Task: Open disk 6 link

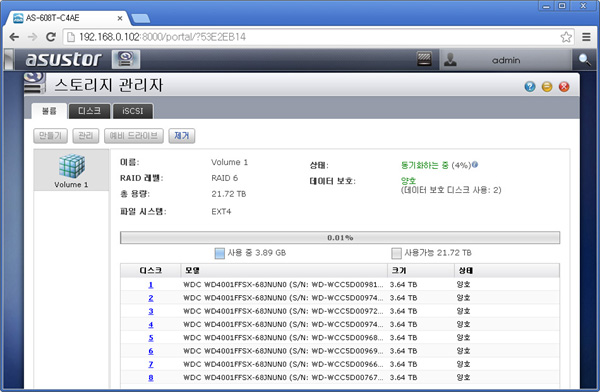Action: [151, 351]
